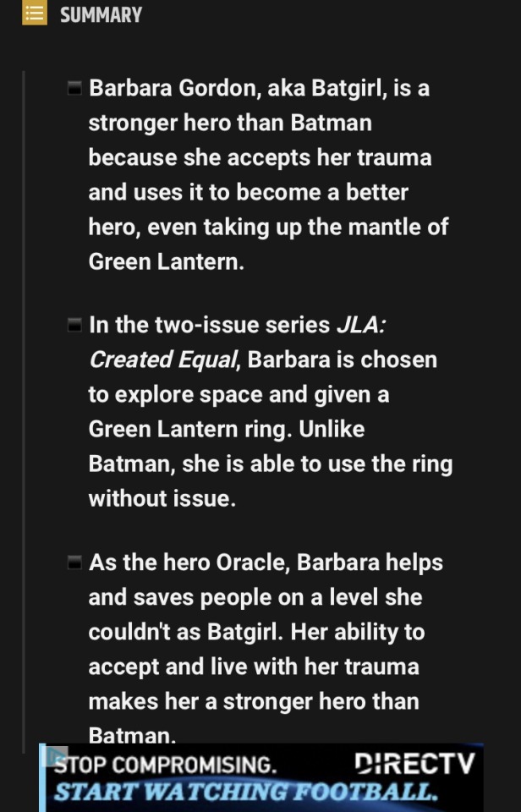Click the yellow Summary list icon
Image resolution: width=521 pixels, height=812 pixels.
point(35,14)
